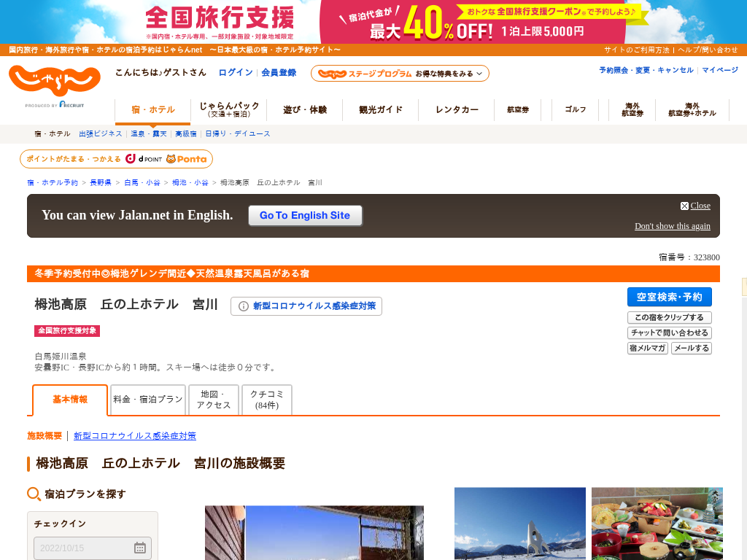Click the magnifier icon beside 宿泊プランを探す

click(34, 494)
